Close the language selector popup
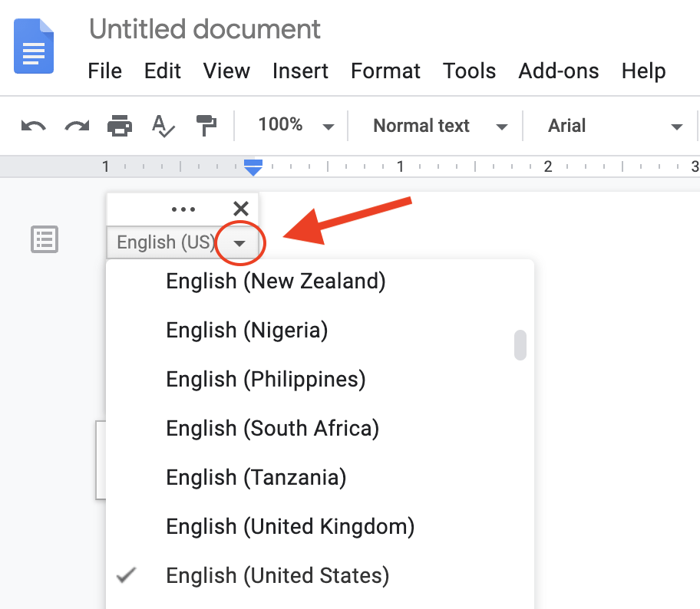Screen dimensions: 700x609 point(240,209)
